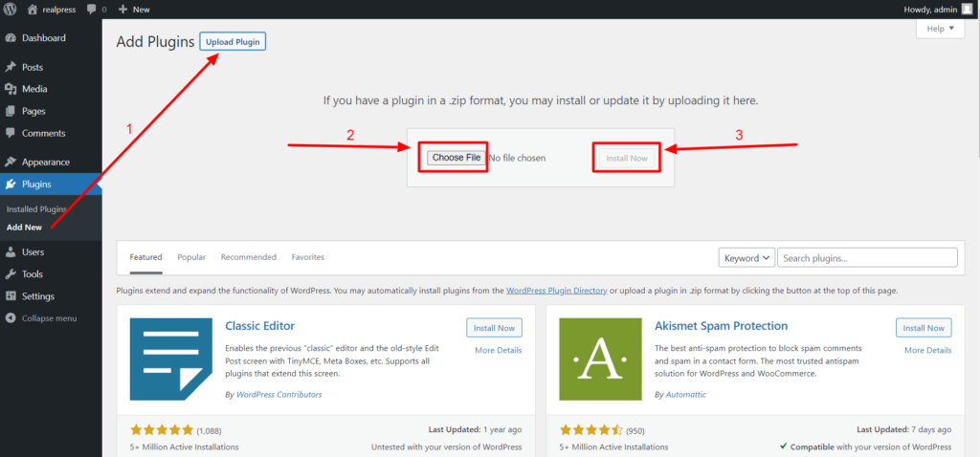Open the Classic Editor title link
Viewport: 980px width, 457px height.
click(x=259, y=326)
